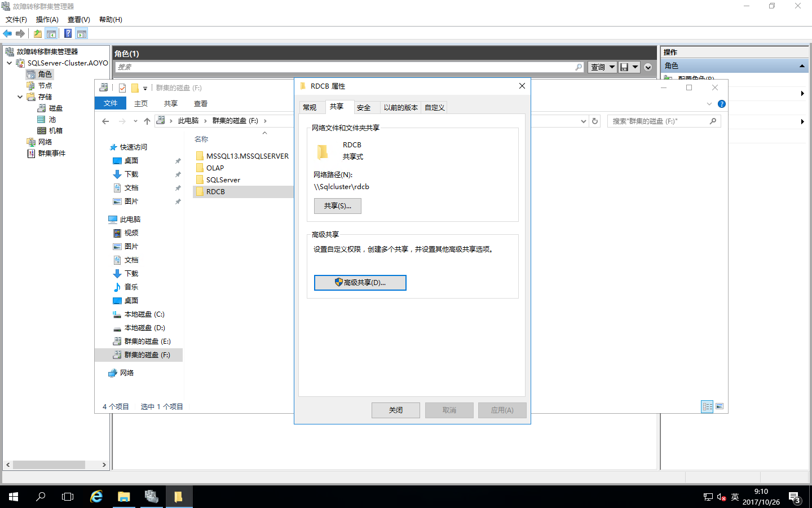Open 池 under 存储 in tree

tap(52, 120)
